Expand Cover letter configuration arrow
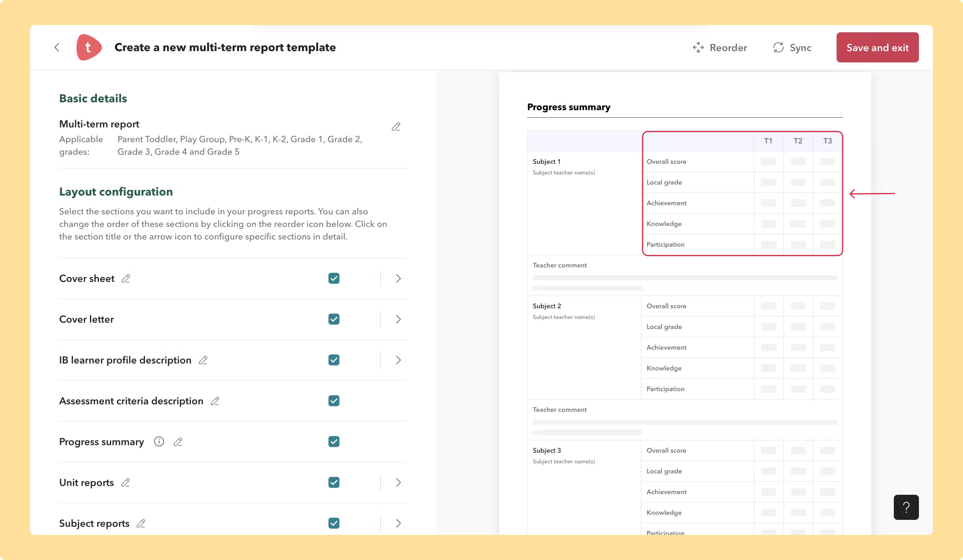Screen dimensions: 963x560 [x=398, y=319]
